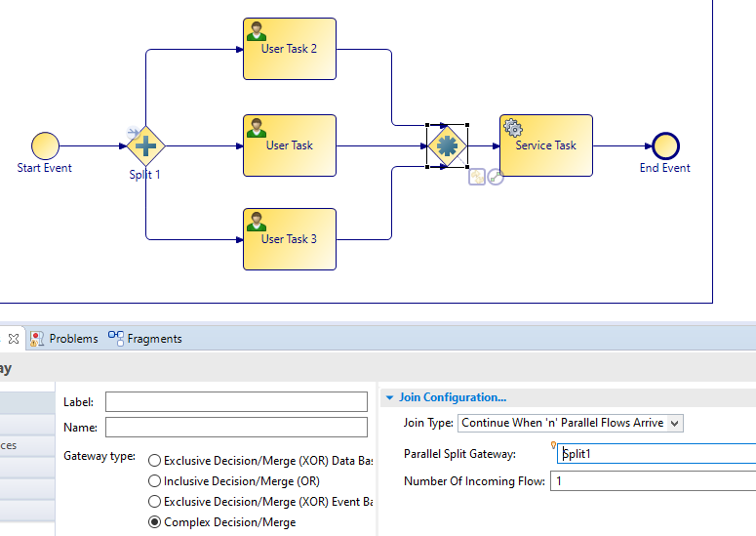Click the Problems tab icon

(x=37, y=339)
